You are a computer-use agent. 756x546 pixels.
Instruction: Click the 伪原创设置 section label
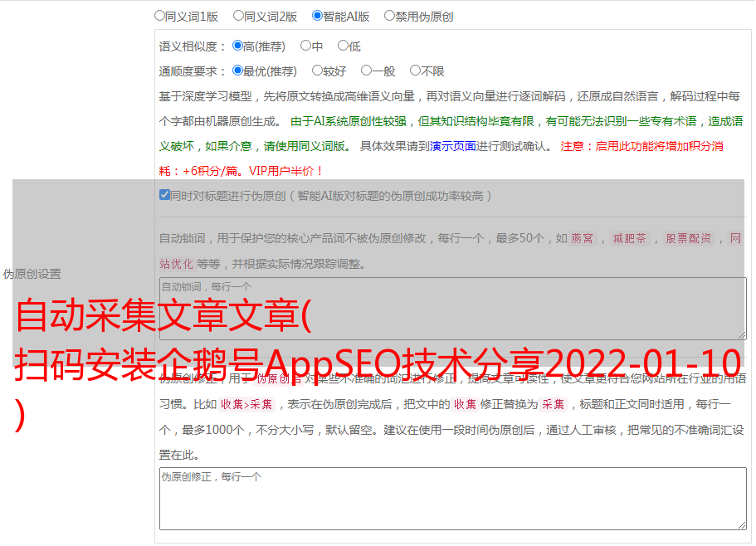pos(32,274)
